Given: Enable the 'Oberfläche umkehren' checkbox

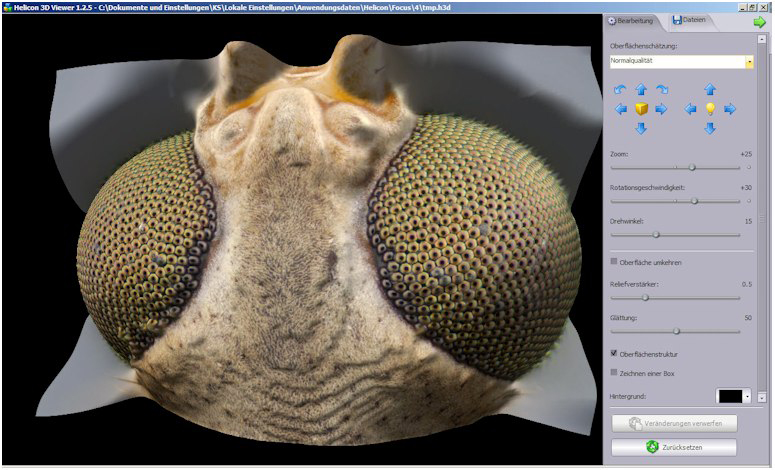Looking at the screenshot, I should pos(614,262).
